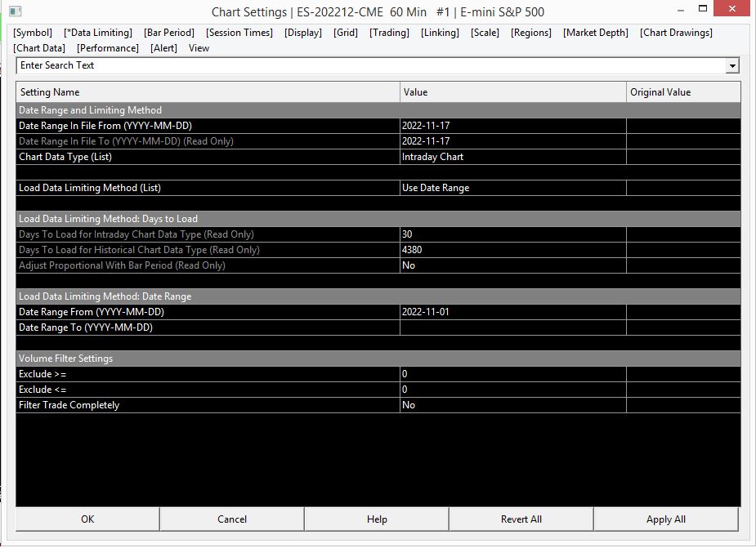Select the Chart Data Type (List) label
This screenshot has width=756, height=548.
click(x=65, y=157)
